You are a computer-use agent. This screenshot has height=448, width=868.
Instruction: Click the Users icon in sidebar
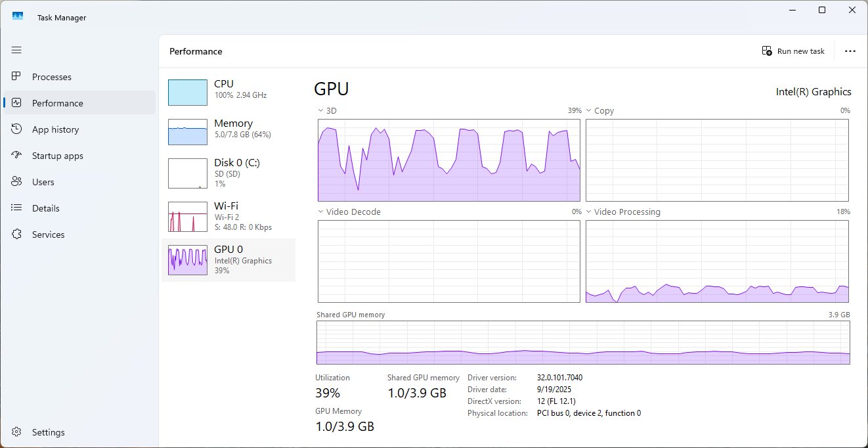(x=17, y=182)
